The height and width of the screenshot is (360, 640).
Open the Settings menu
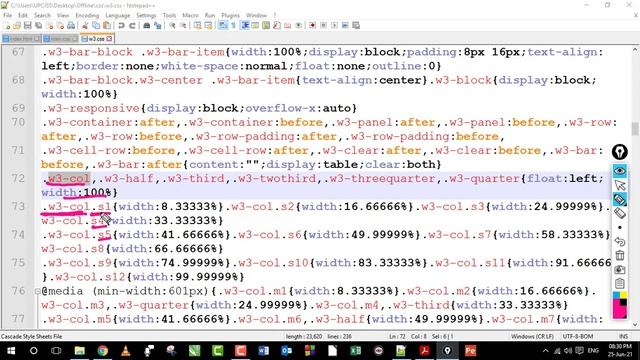(x=146, y=15)
